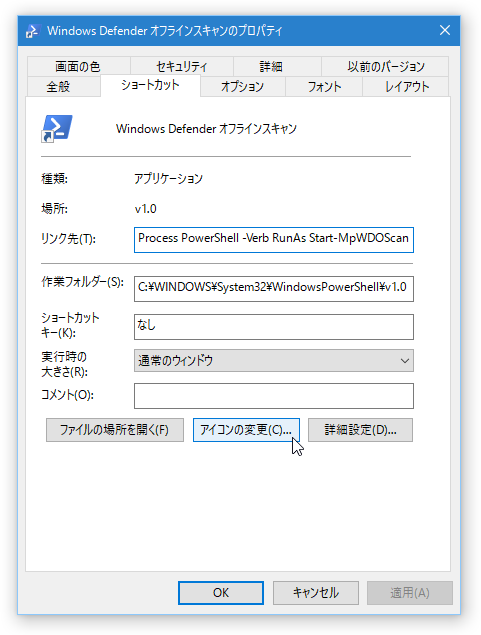This screenshot has height=635, width=481.
Task: Open the 実行時の大きさ dropdown
Action: (274, 360)
